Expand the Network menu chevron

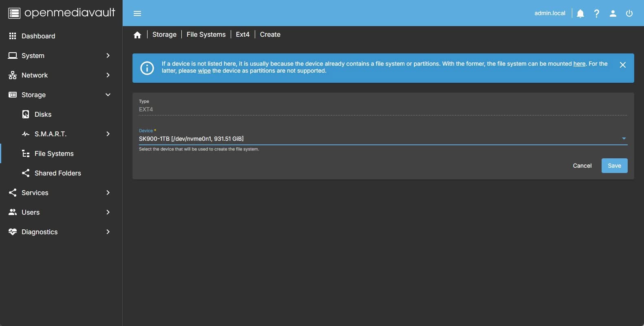click(x=108, y=75)
